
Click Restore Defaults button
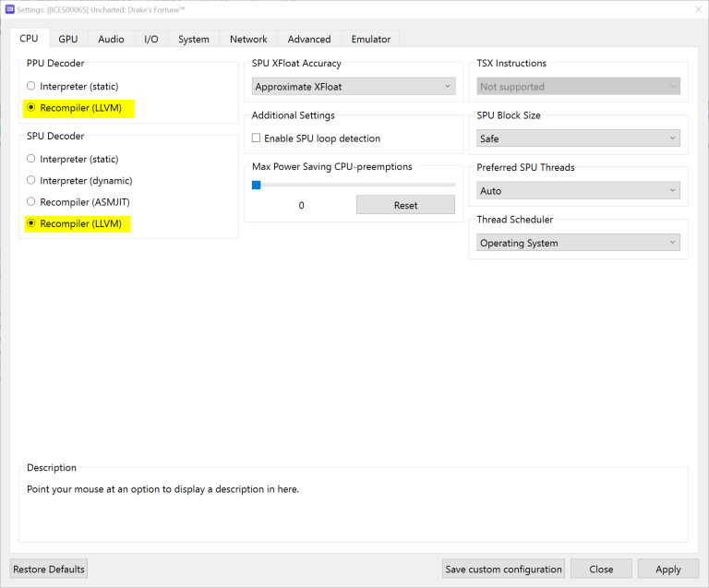point(49,569)
